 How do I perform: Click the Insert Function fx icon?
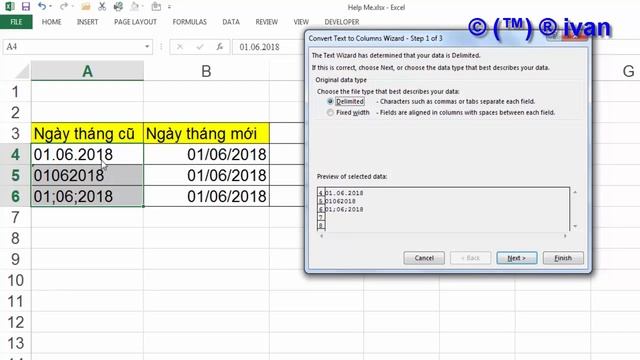coord(220,47)
